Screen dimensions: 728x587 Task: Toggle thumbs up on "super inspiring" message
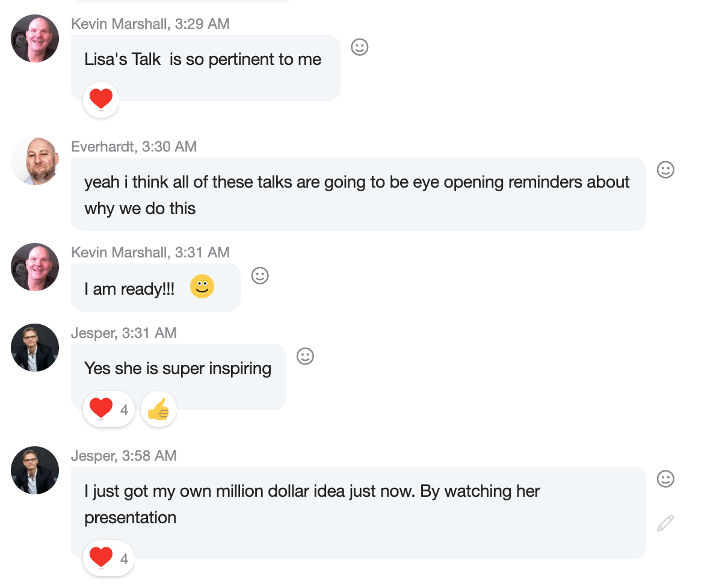(159, 410)
